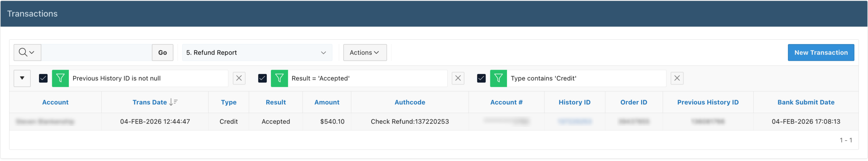Viewport: 868px width, 161px height.
Task: Uncheck the Result = 'Accepted' filter checkbox
Action: tap(262, 78)
